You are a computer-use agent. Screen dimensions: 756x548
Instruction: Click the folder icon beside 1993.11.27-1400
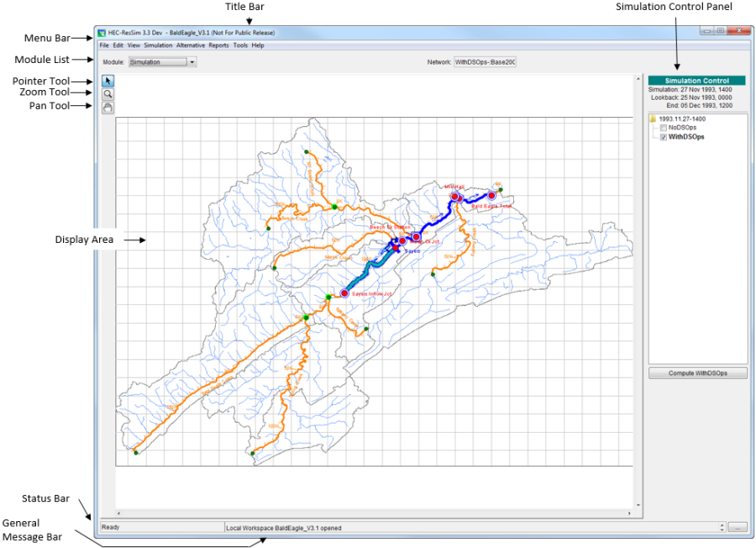coord(653,119)
